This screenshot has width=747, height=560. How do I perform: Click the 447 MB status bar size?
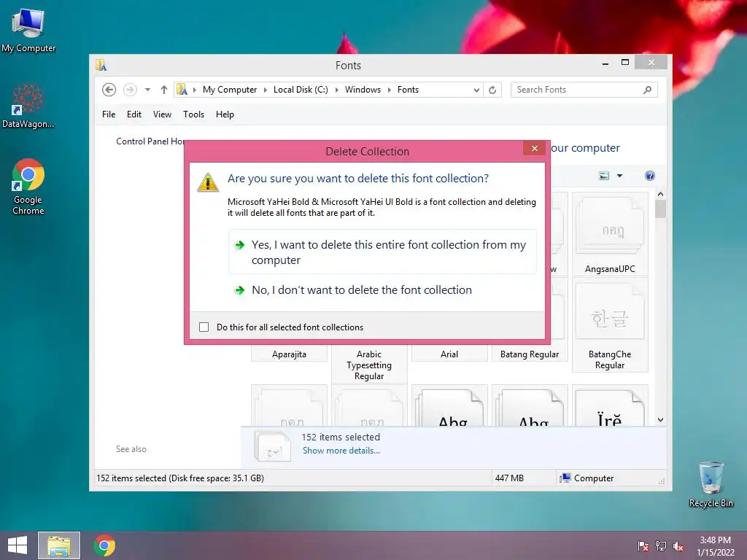(x=509, y=478)
